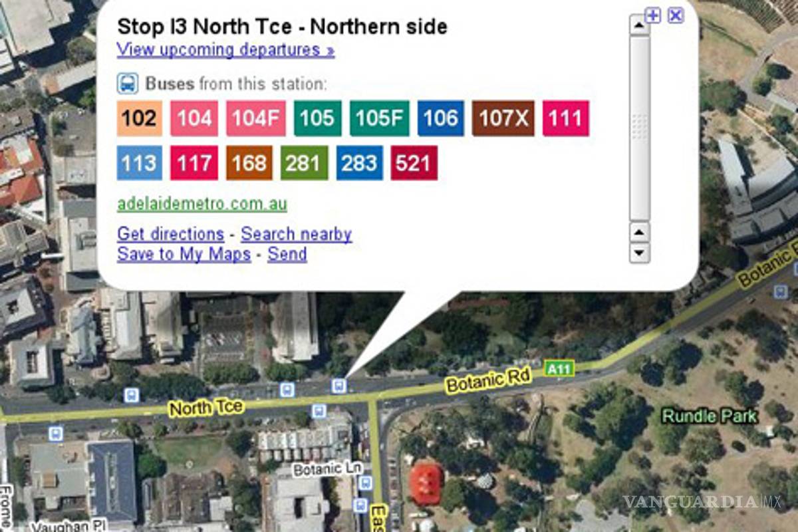Open the green 281 route badge

point(304,164)
